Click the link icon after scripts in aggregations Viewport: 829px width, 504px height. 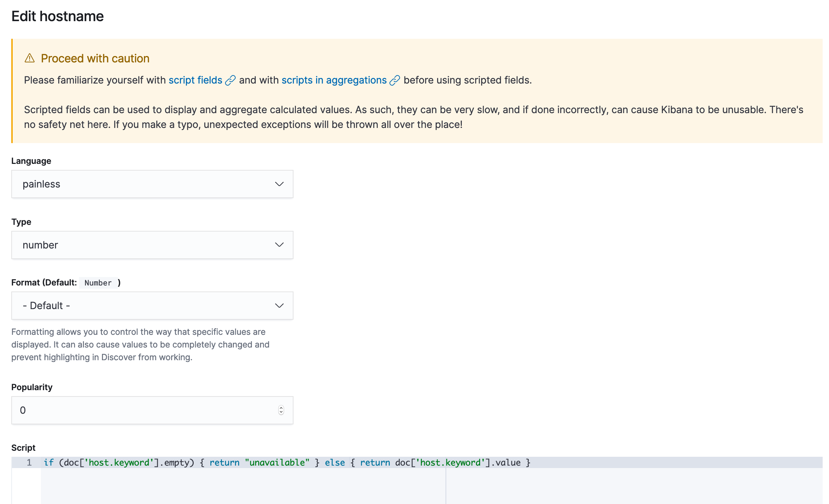394,80
